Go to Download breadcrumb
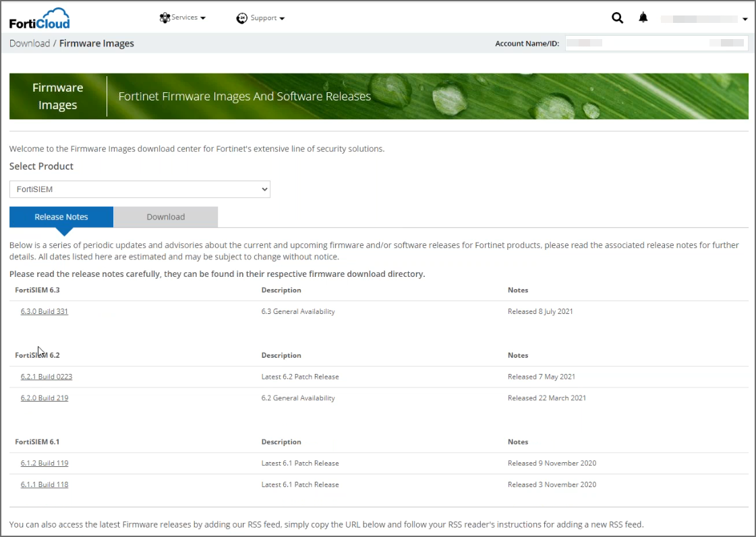This screenshot has width=756, height=537. 30,43
